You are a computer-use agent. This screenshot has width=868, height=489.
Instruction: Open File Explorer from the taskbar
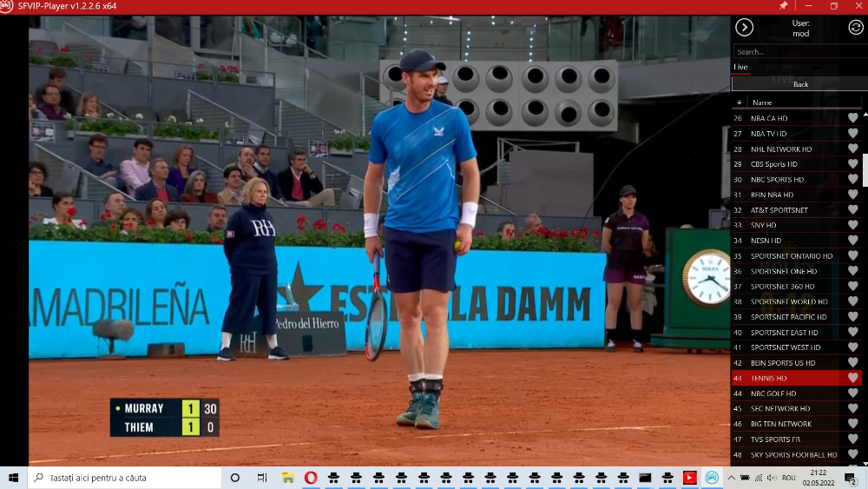(x=288, y=478)
